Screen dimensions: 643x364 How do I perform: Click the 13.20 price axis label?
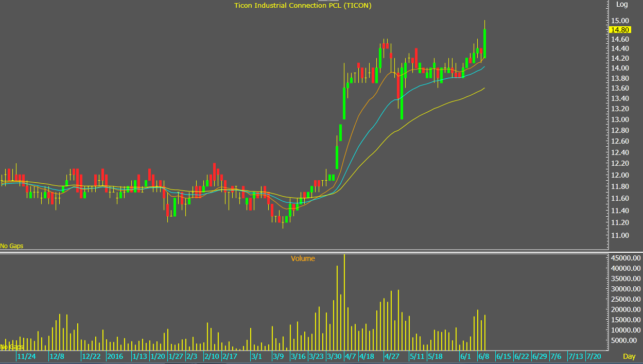click(619, 109)
